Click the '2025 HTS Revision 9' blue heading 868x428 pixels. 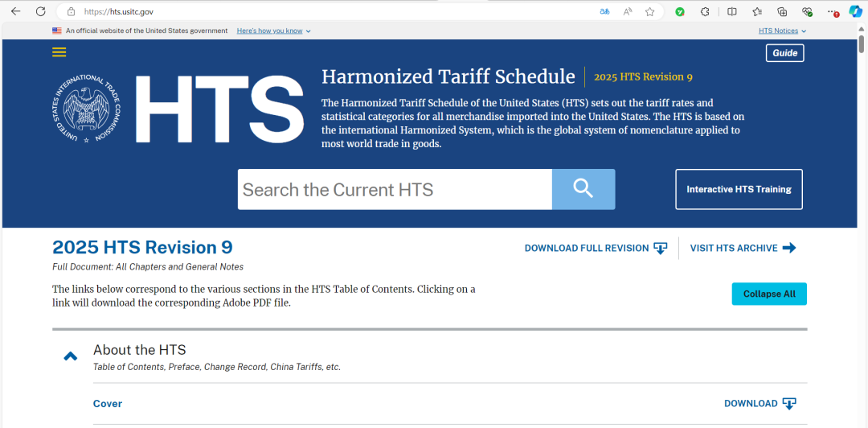tap(142, 247)
